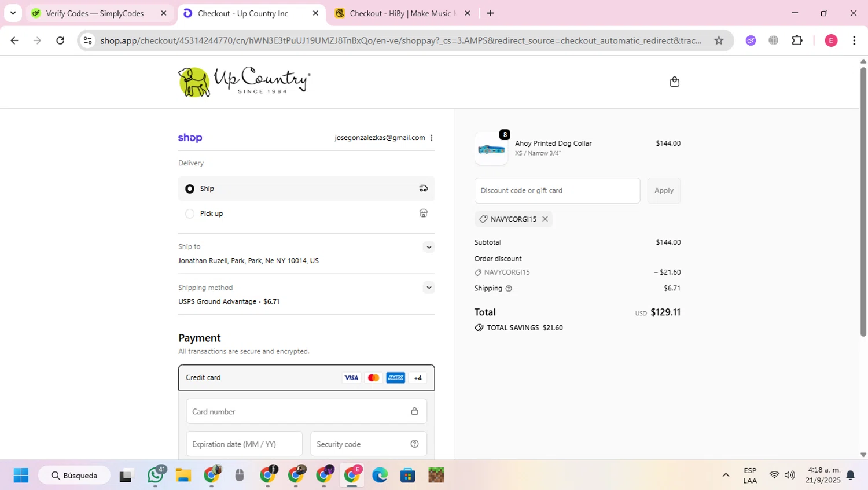Open the security code help icon
This screenshot has height=490, width=868.
(414, 444)
